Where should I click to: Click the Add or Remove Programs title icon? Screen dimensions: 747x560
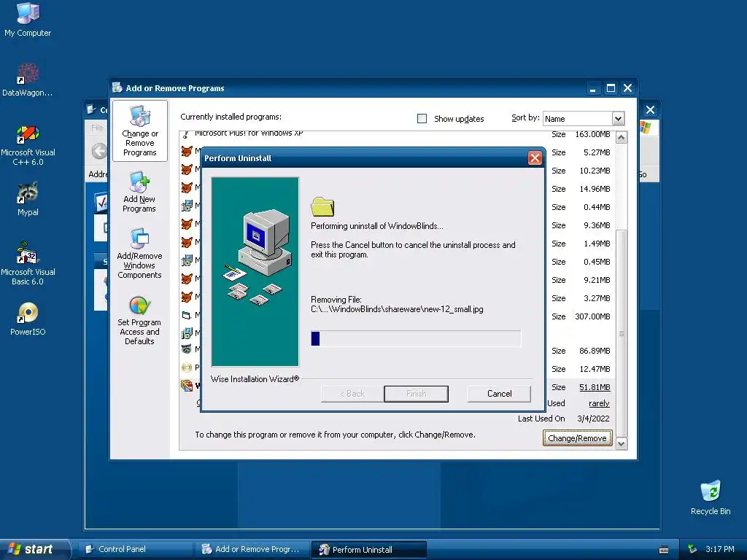point(117,88)
